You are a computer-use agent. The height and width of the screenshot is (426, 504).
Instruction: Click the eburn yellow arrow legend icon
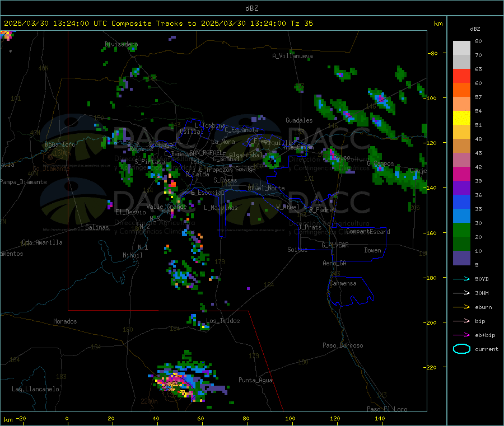click(461, 307)
